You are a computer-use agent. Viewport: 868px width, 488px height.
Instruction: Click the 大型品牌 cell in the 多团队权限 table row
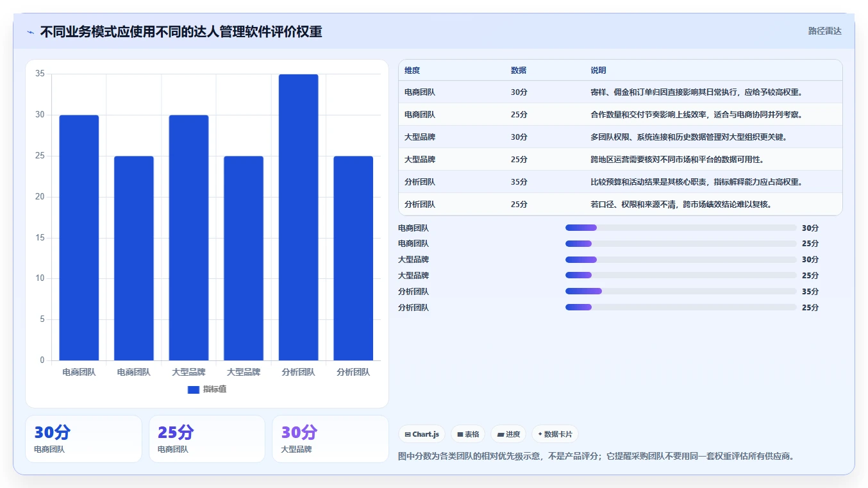coord(420,137)
